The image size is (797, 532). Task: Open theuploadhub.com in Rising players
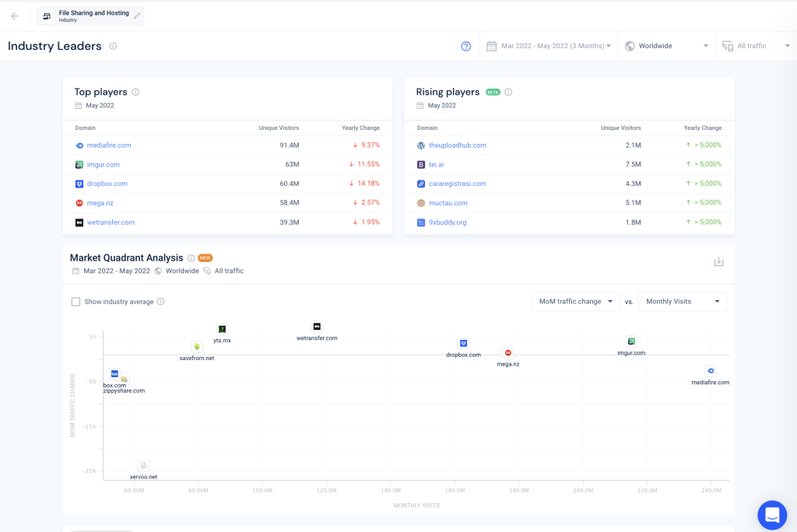(457, 145)
